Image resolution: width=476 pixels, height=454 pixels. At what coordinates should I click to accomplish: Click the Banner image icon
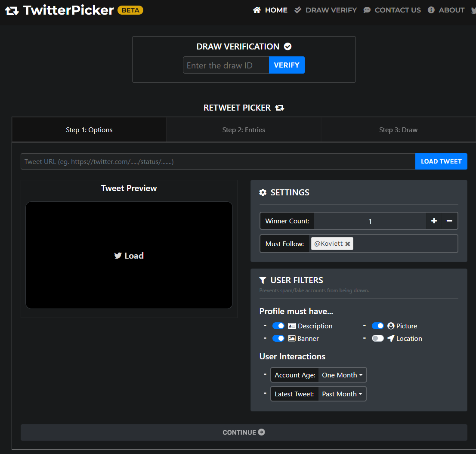(292, 338)
